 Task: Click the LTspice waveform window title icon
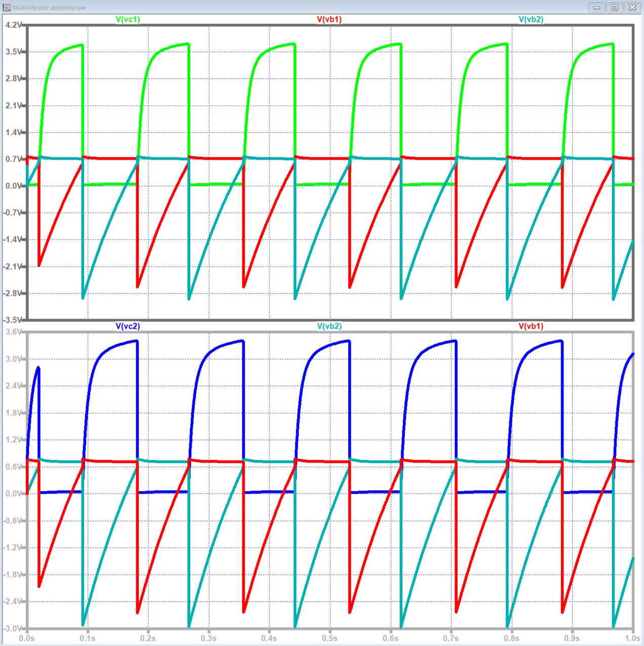(7, 8)
